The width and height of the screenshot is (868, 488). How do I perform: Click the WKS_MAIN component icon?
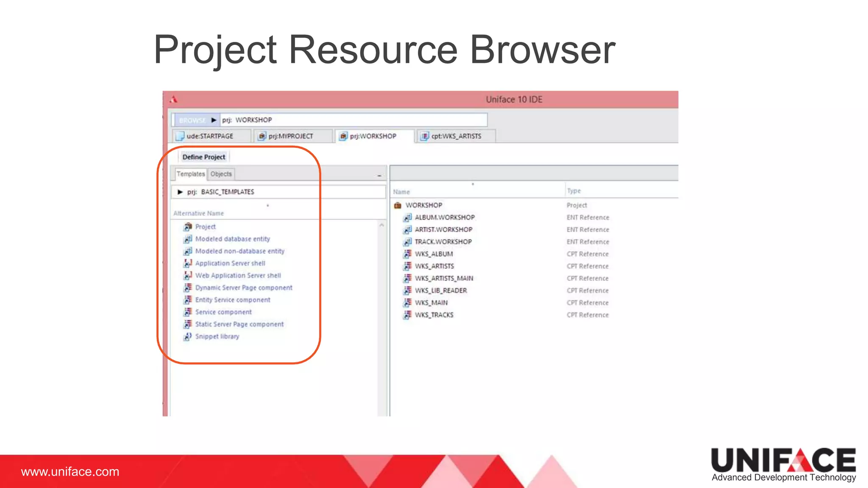pos(407,303)
